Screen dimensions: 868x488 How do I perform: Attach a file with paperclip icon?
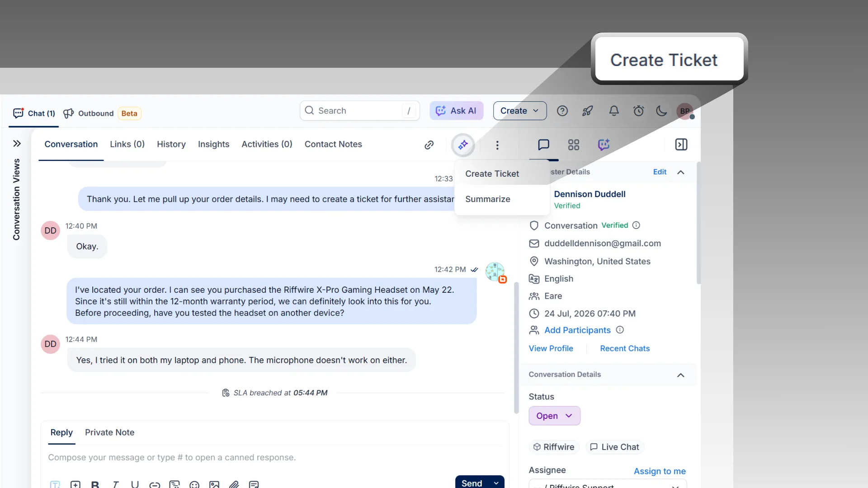234,484
